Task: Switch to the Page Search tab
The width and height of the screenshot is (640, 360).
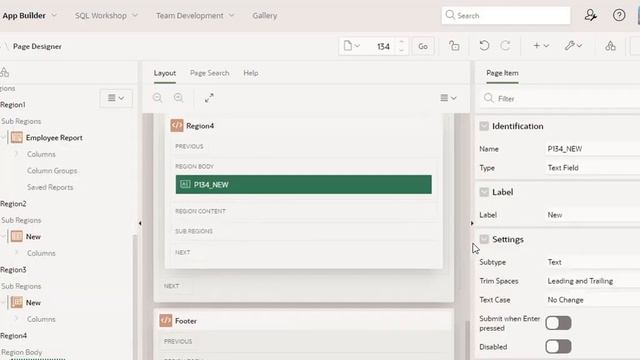Action: click(x=209, y=73)
